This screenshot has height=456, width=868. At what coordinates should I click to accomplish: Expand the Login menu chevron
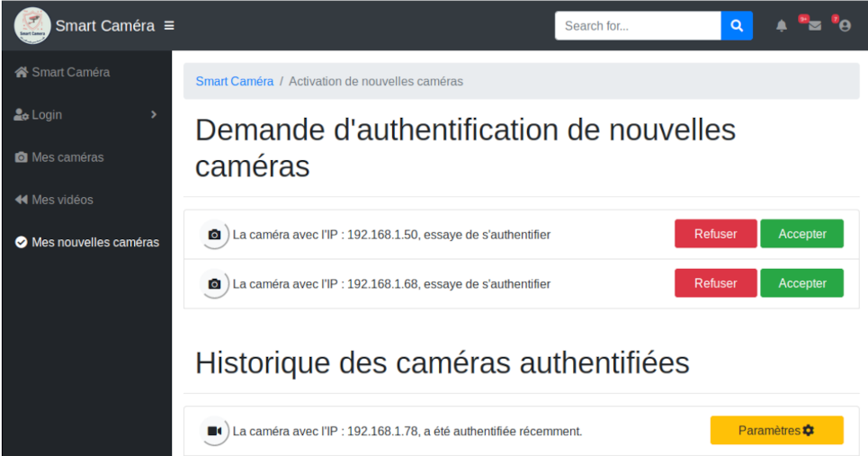(x=154, y=115)
